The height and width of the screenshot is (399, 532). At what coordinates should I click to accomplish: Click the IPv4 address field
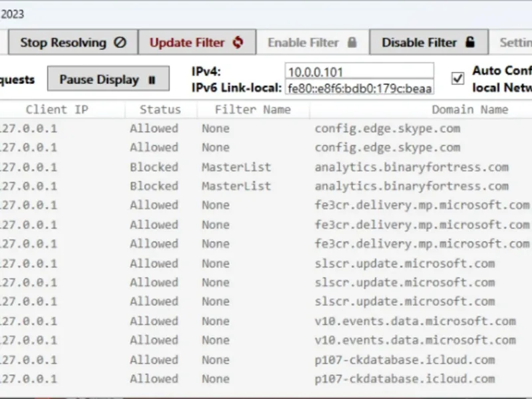(359, 71)
